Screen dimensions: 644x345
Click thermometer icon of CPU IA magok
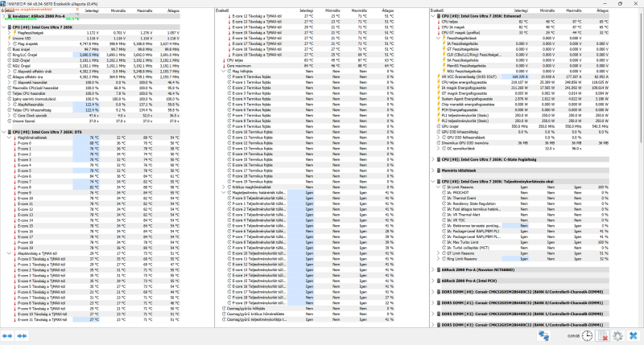[438, 27]
